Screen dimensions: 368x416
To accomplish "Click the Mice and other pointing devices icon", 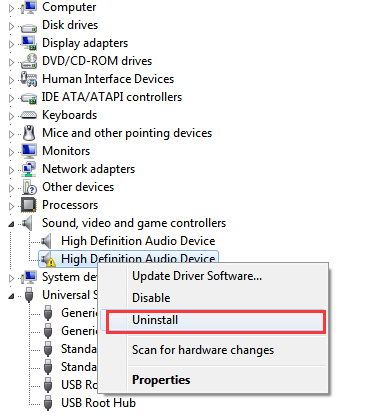I will point(30,133).
